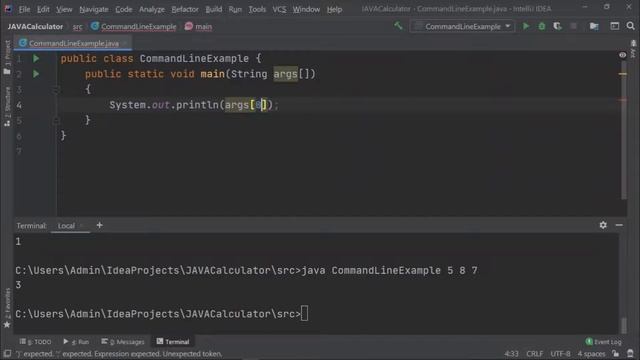Open the Tools menu
The width and height of the screenshot is (640, 360).
pos(257,9)
